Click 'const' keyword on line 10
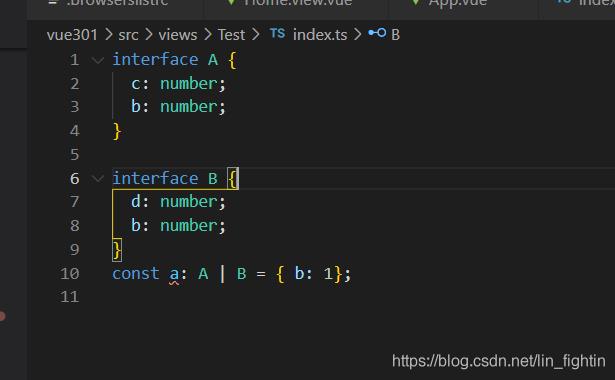 click(136, 274)
